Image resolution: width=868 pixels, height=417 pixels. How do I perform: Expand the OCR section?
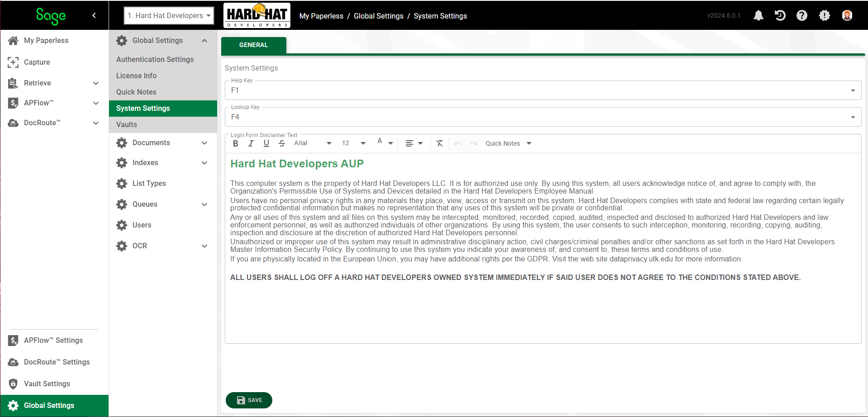pyautogui.click(x=163, y=246)
